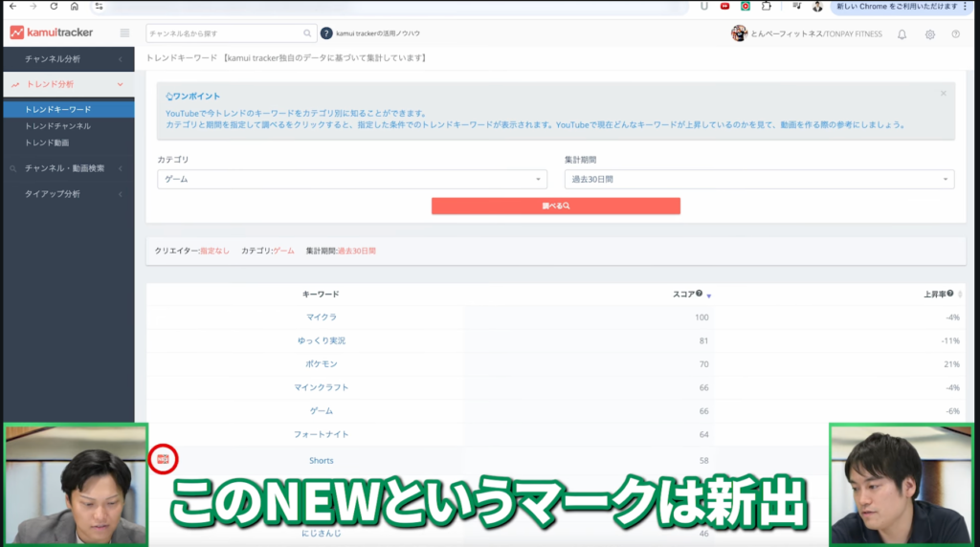This screenshot has width=980, height=547.
Task: Click the browser back arrow
Action: point(13,7)
